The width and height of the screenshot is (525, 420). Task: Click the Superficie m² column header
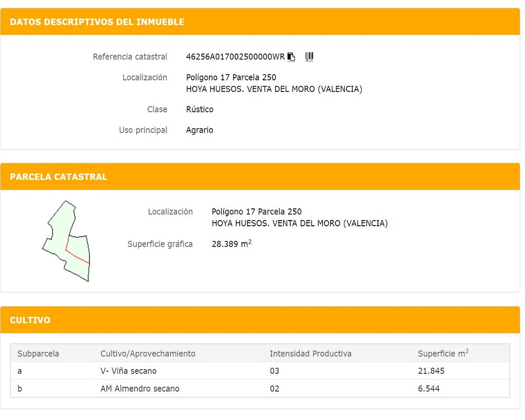(443, 354)
